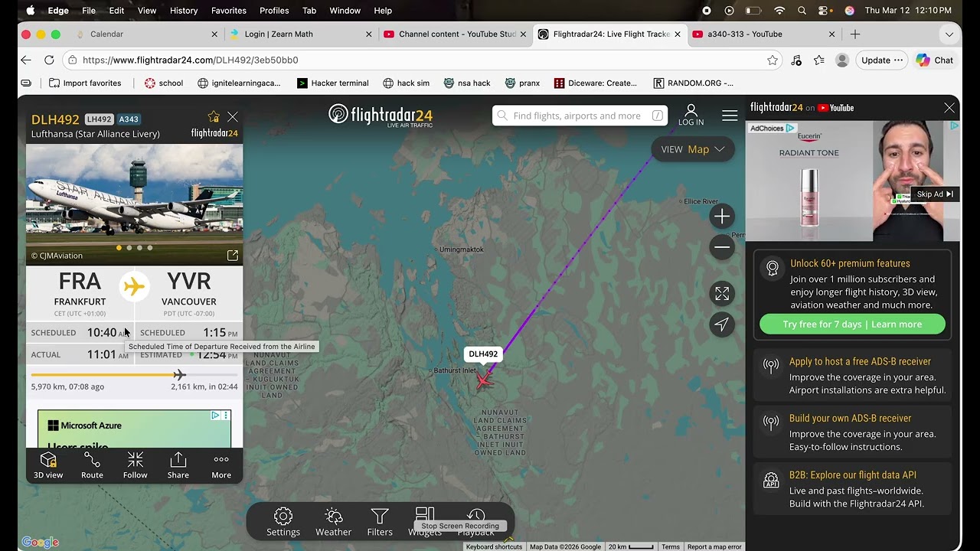Select the second photo carousel dot

tap(129, 248)
